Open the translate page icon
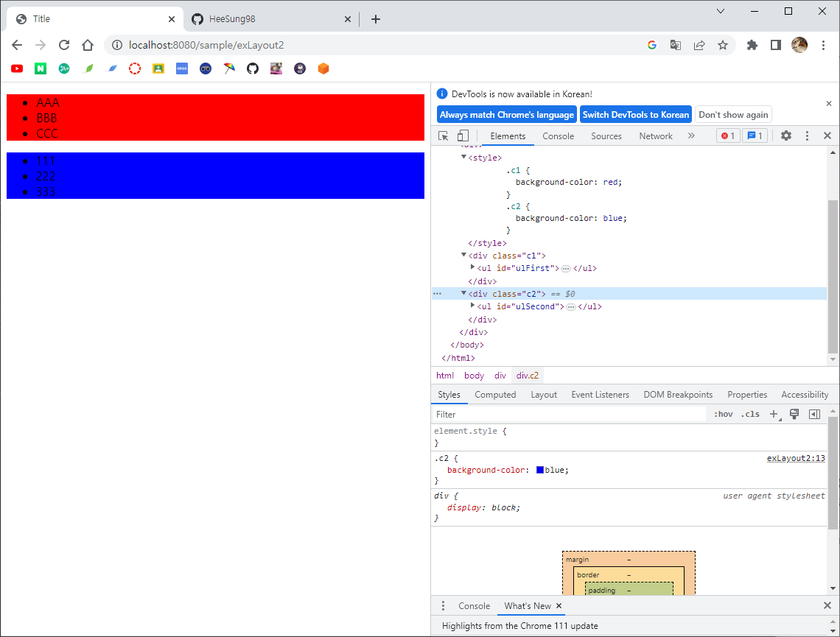The width and height of the screenshot is (840, 637). 676,45
